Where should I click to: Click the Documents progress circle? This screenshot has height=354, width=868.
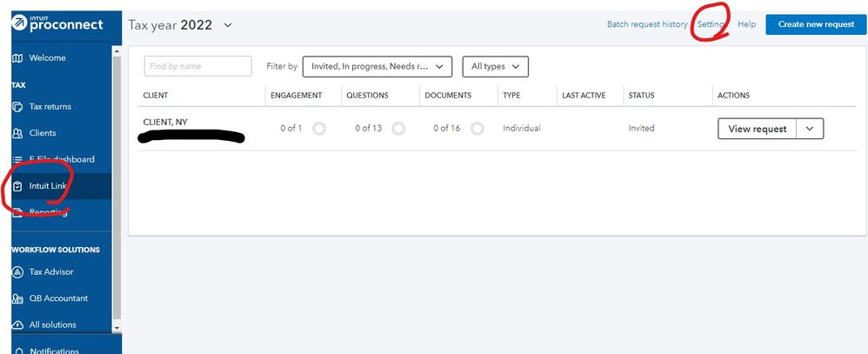click(x=477, y=129)
